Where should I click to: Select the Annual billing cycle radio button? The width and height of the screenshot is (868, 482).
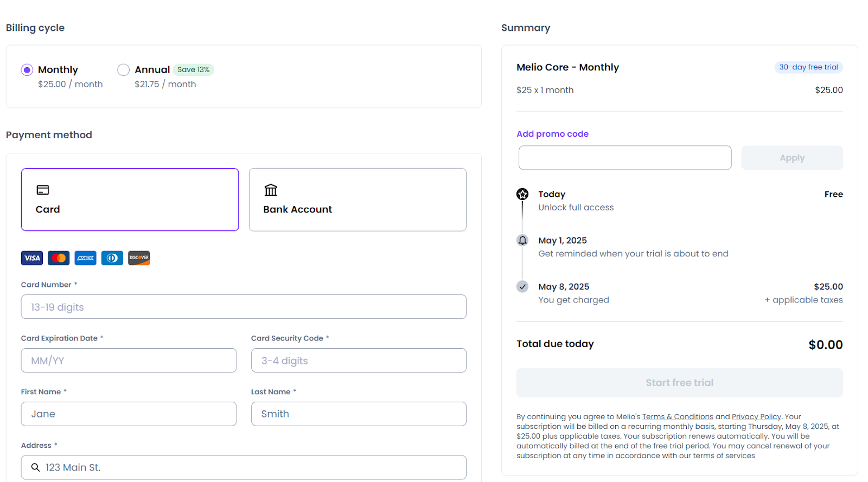point(124,70)
